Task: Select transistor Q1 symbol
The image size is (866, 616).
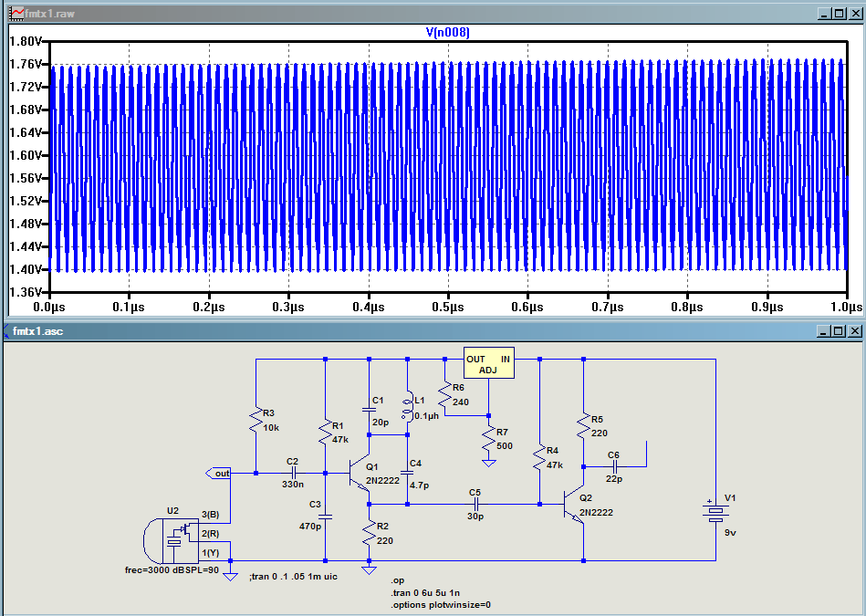Action: click(360, 474)
